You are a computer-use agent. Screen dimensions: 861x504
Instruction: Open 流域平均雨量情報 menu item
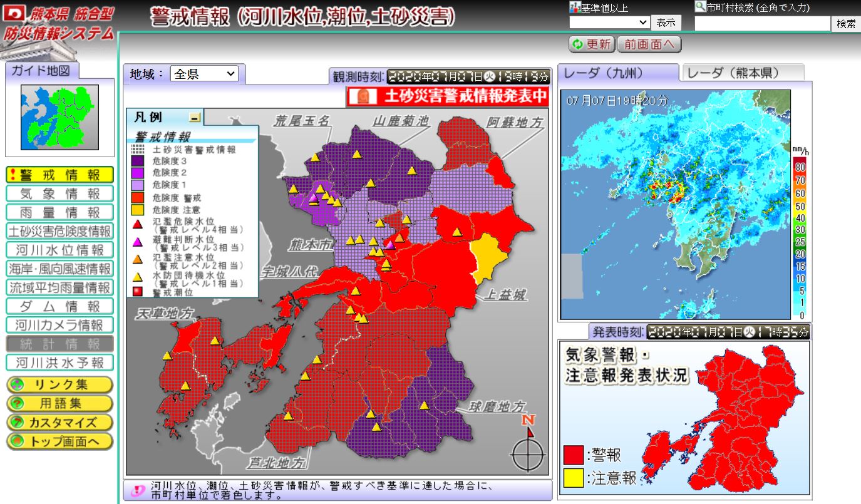pyautogui.click(x=59, y=287)
